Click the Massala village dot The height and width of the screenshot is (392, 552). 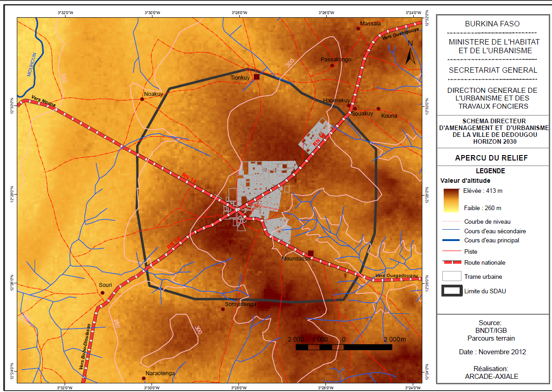coord(358,29)
